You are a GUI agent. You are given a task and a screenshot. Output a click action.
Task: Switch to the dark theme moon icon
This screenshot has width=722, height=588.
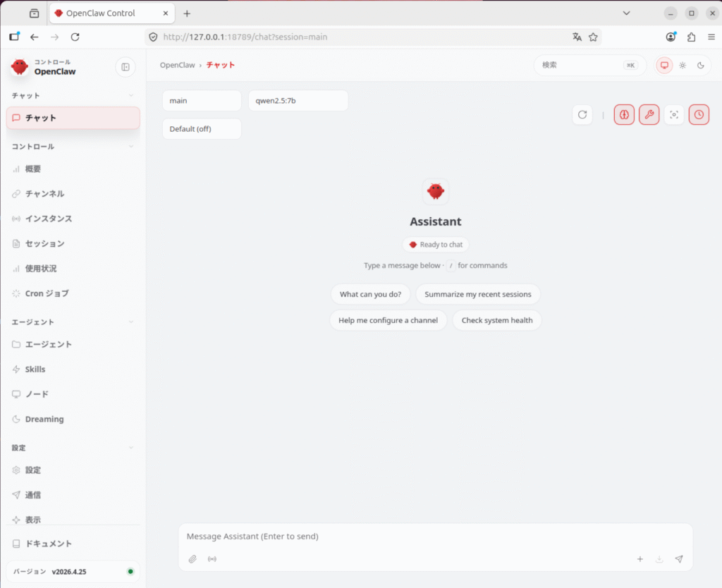point(701,66)
